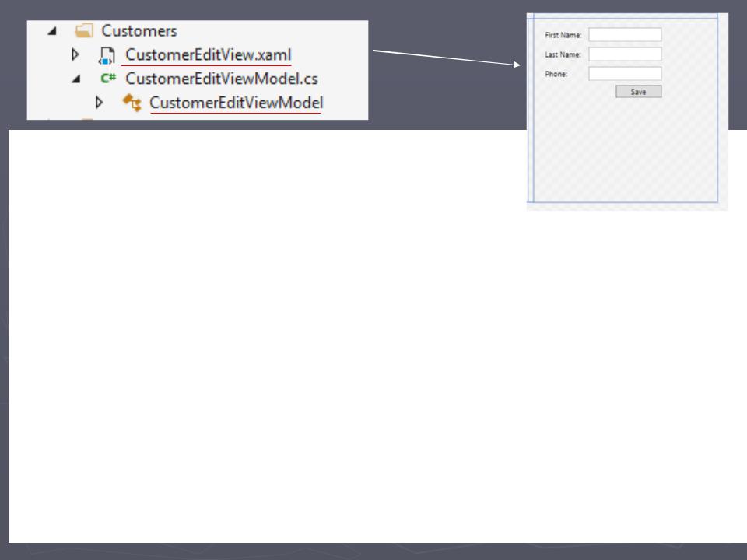Click the 'Phone:' label
The height and width of the screenshot is (560, 747).
click(556, 75)
